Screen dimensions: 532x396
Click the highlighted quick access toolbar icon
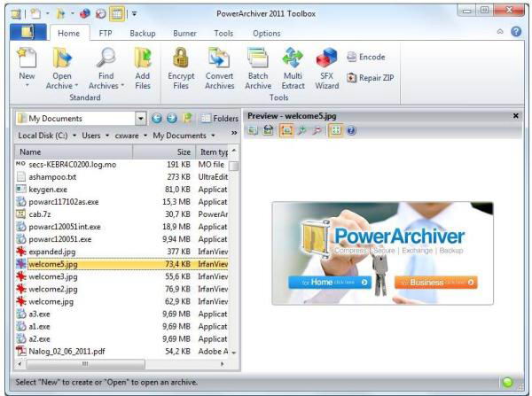pos(117,13)
